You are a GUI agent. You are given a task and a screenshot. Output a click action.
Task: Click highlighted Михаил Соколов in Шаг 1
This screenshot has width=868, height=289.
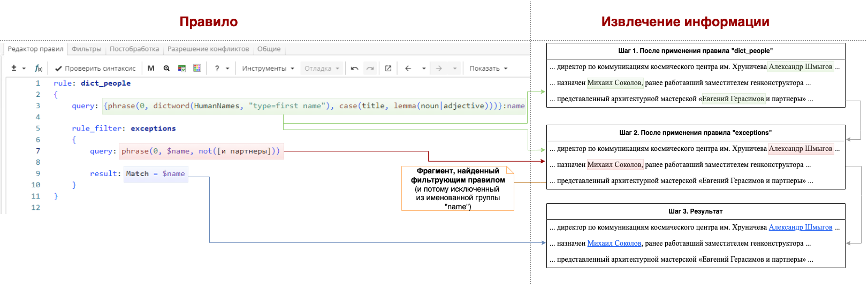pyautogui.click(x=615, y=83)
